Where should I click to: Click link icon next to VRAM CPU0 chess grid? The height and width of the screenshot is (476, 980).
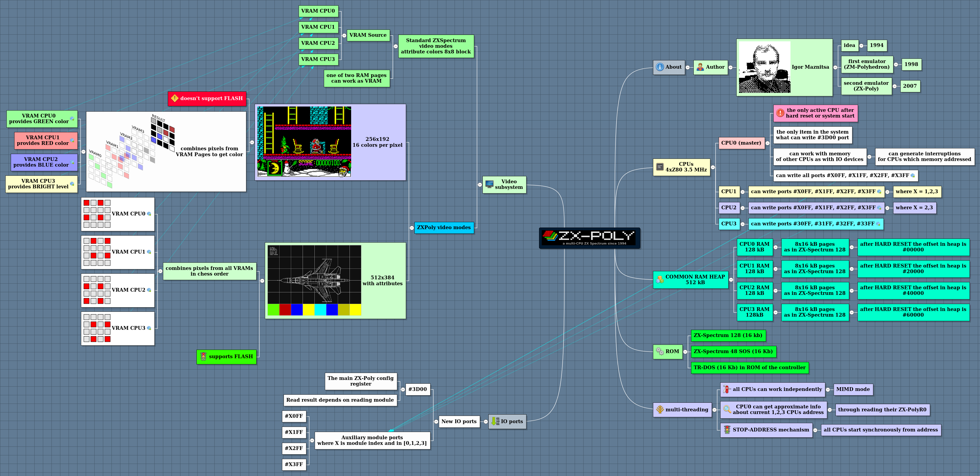[149, 214]
